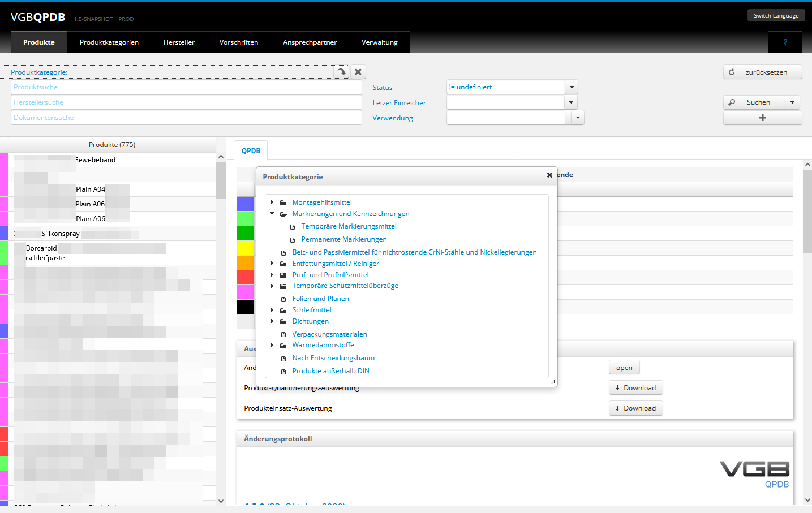Click the plus icon button below Suchen

[x=762, y=118]
